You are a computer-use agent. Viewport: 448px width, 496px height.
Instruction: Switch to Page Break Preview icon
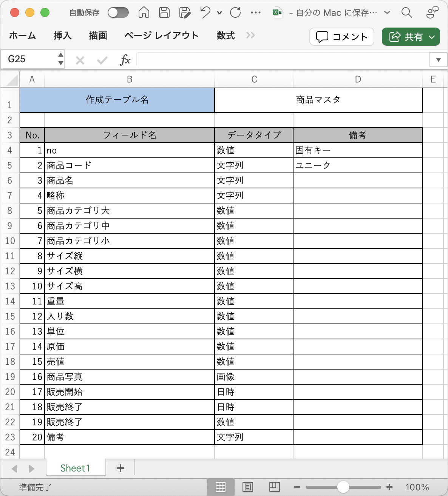(x=274, y=487)
